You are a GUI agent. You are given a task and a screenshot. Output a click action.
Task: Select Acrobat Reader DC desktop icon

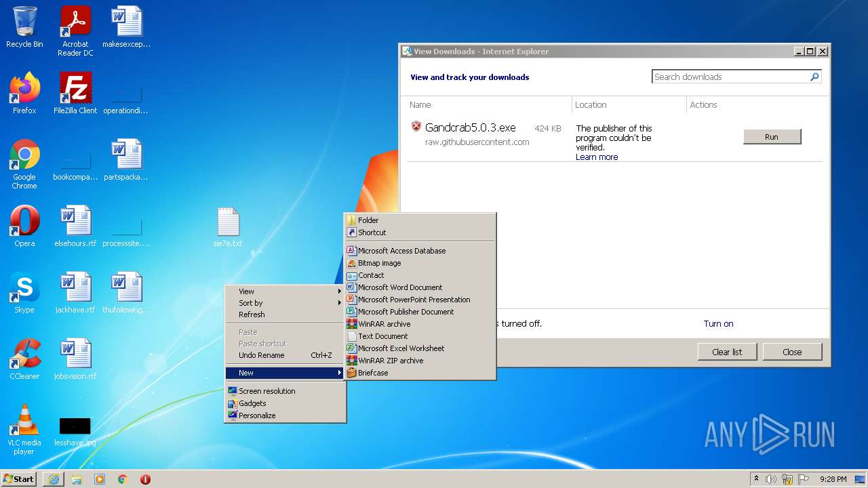tap(75, 31)
